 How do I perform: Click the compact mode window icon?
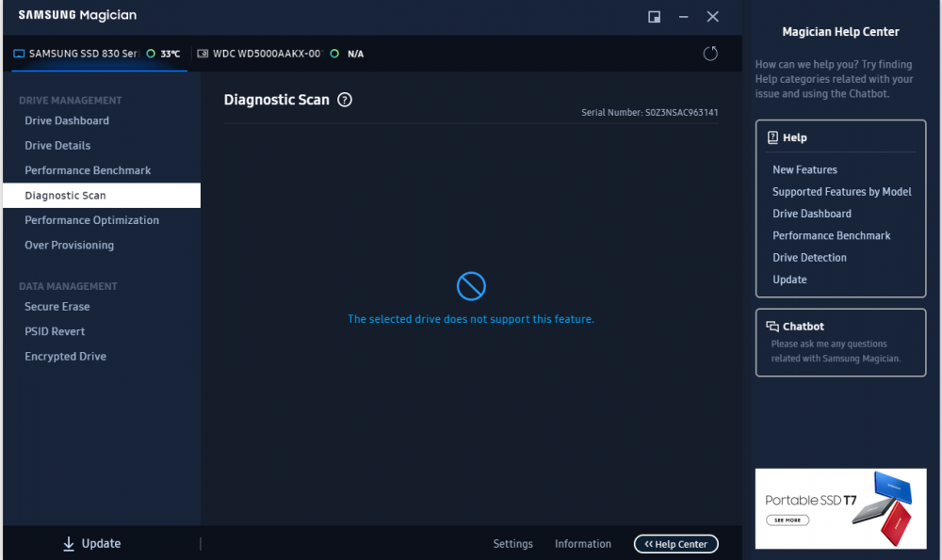pos(655,17)
